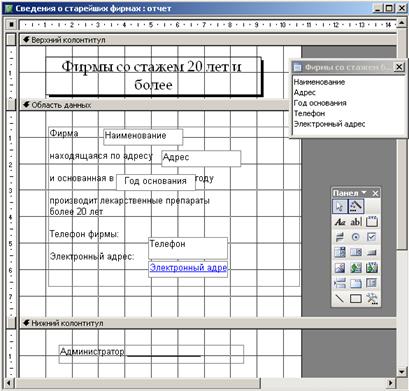Toggle the Select Objects arrow tool
The height and width of the screenshot is (391, 409).
340,206
